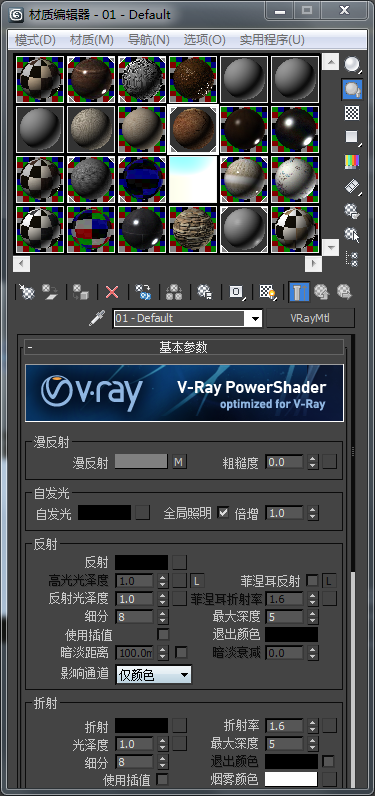This screenshot has width=375, height=796.
Task: Toggle the Backlight icon
Action: pyautogui.click(x=352, y=89)
